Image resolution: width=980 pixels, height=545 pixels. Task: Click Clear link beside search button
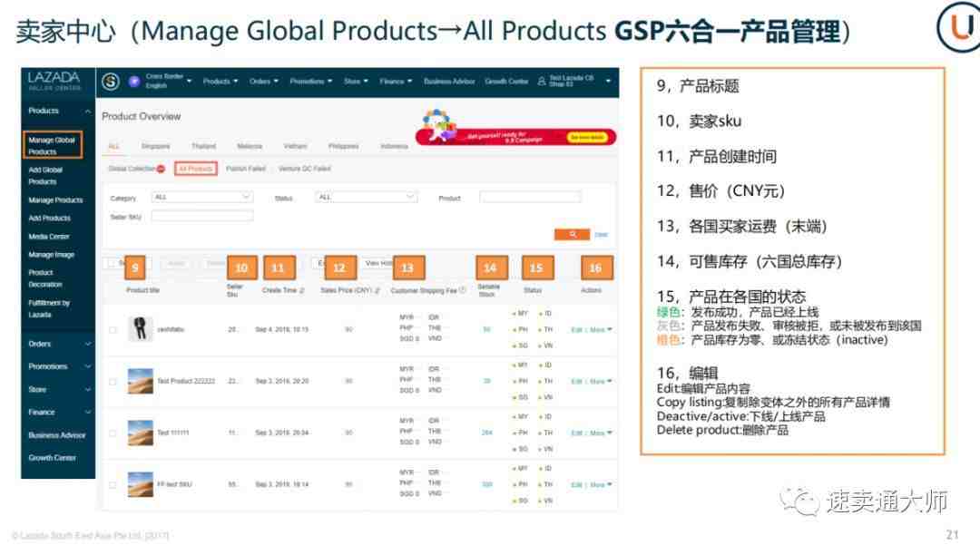602,235
